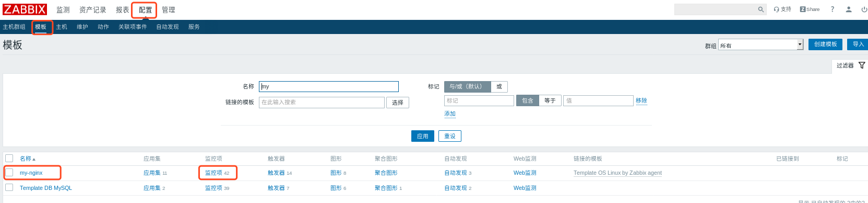The width and height of the screenshot is (868, 203).
Task: Toggle the filter funnel icon
Action: point(862,65)
